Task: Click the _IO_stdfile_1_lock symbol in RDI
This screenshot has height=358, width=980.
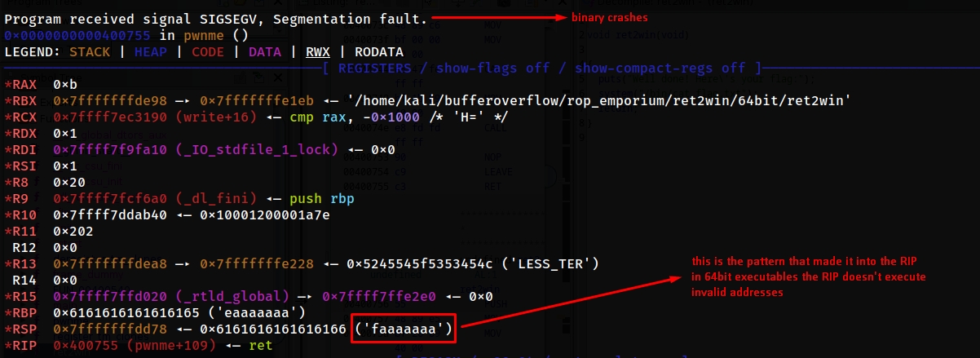Action: [x=266, y=150]
